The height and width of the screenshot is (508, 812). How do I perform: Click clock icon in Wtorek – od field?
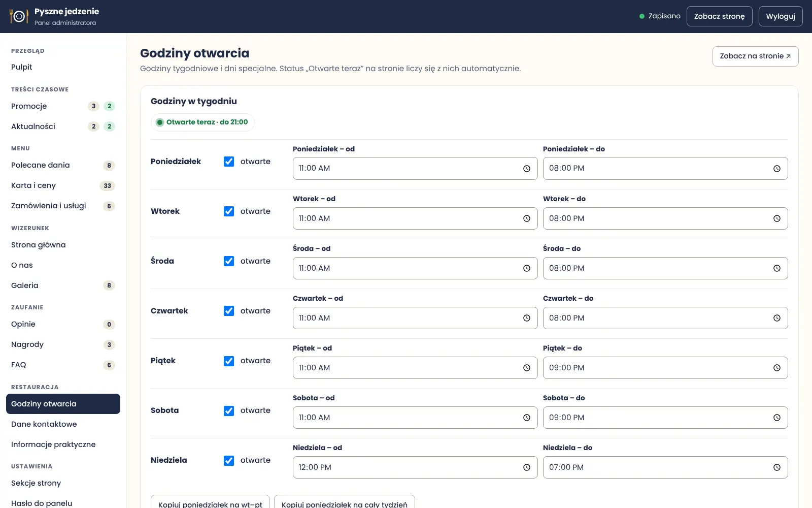coord(527,218)
